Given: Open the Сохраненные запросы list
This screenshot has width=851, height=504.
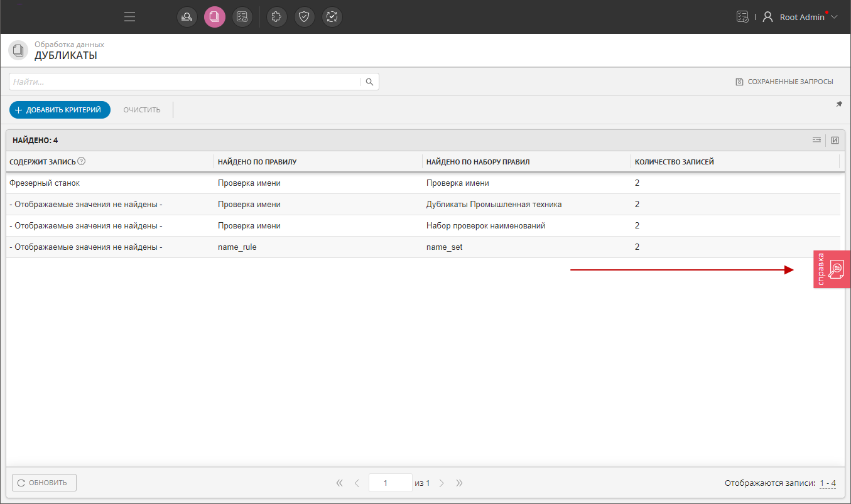Looking at the screenshot, I should click(784, 82).
